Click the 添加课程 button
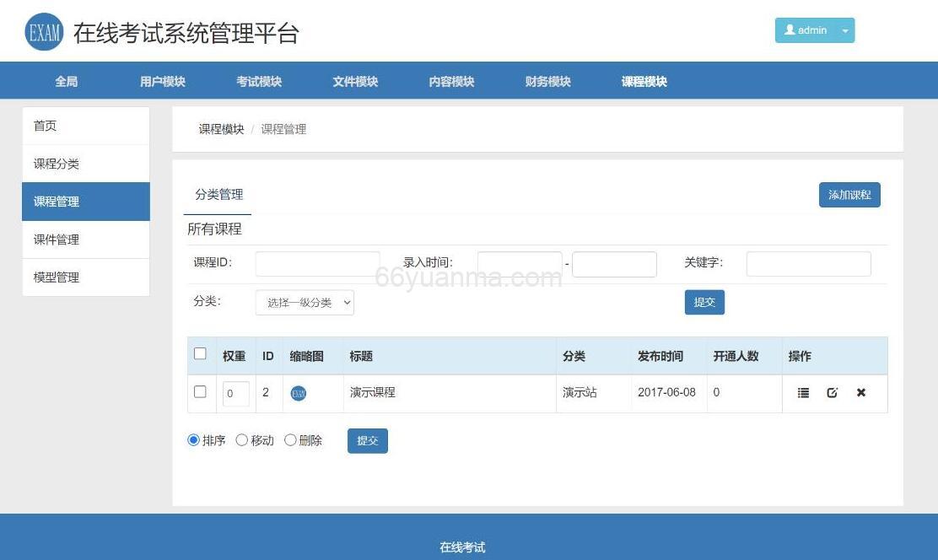The image size is (938, 560). pos(849,194)
